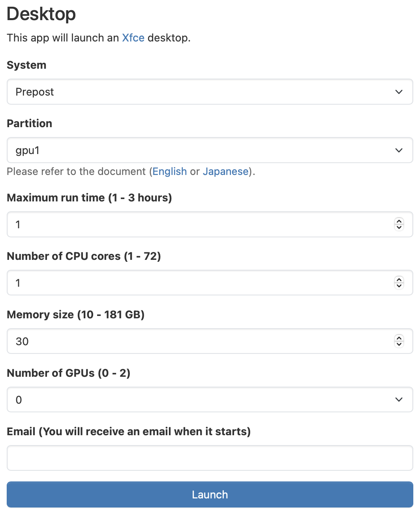Click the 'Number of GPUs (0 - 2)' label

(69, 373)
